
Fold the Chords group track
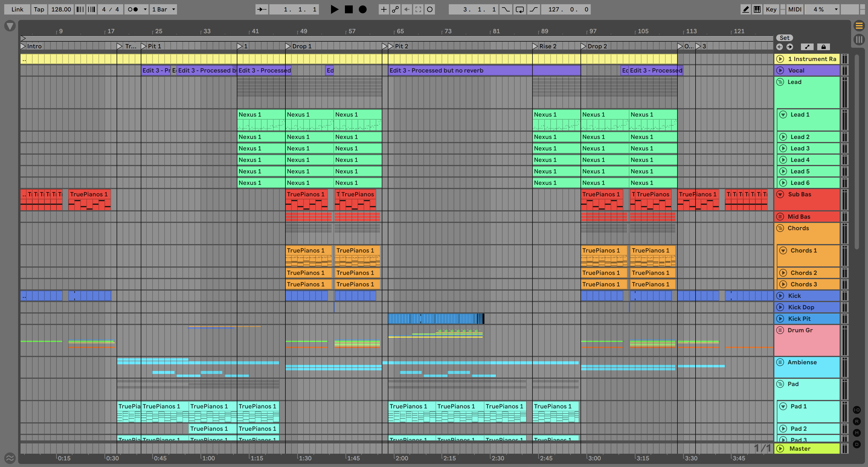coord(780,228)
